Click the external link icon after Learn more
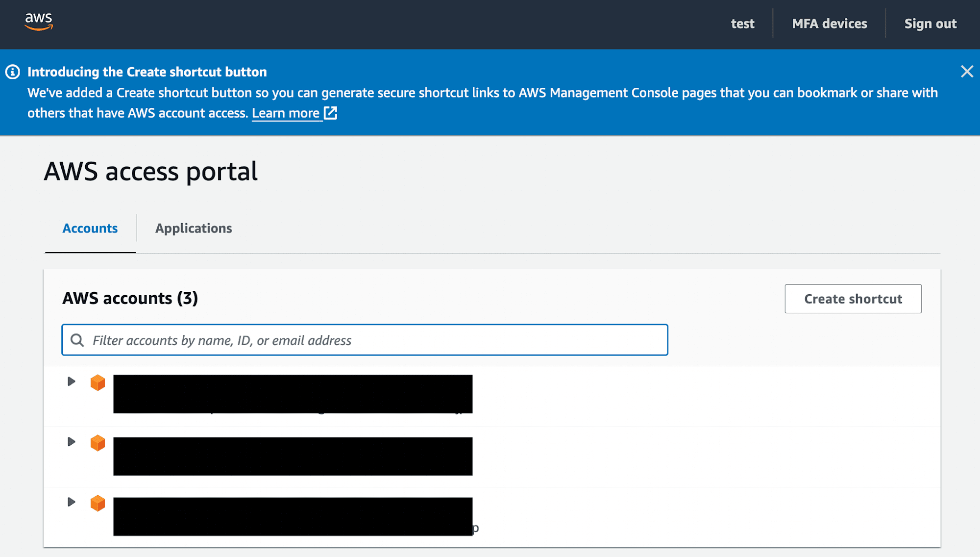Screen dimensions: 980x557 331,113
